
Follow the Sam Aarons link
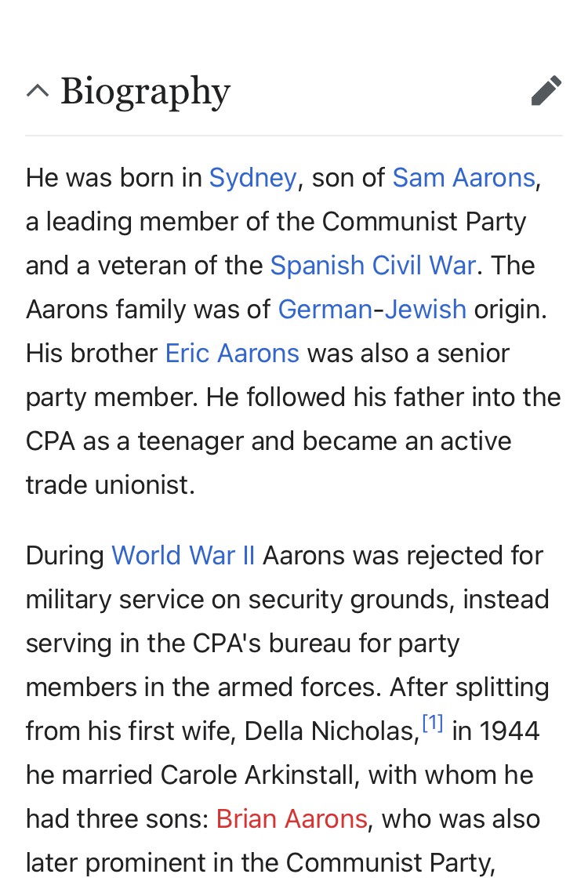[x=463, y=178]
